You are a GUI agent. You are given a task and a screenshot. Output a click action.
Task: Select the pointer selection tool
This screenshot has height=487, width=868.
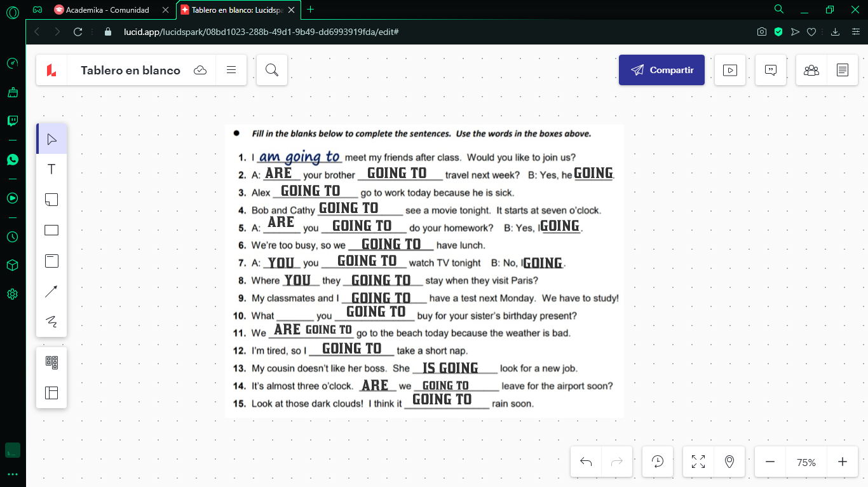(x=51, y=139)
